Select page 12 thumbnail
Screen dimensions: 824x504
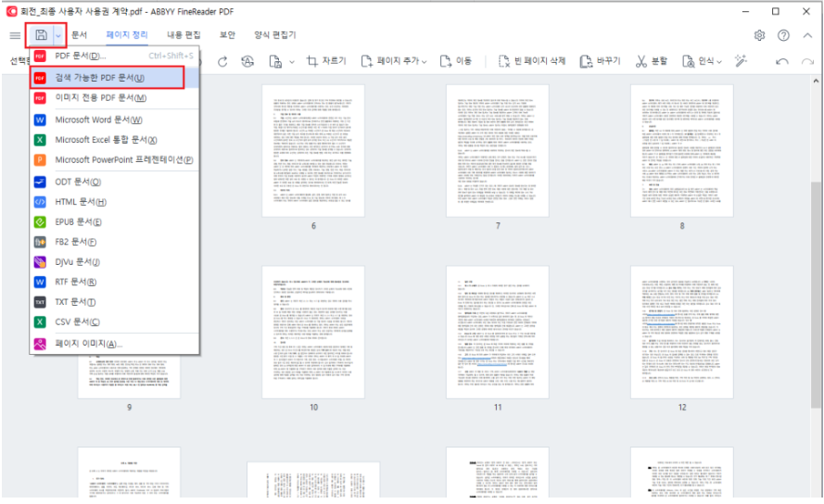tap(682, 333)
